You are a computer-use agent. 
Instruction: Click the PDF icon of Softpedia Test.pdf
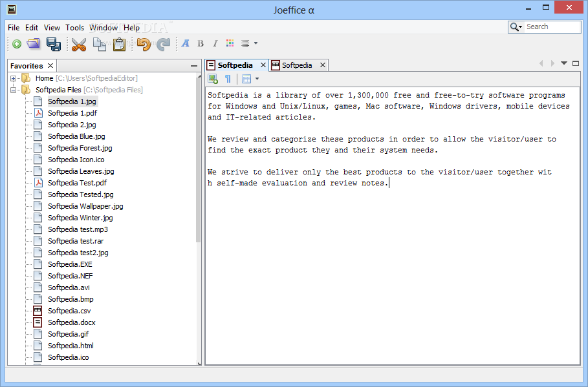(x=38, y=183)
